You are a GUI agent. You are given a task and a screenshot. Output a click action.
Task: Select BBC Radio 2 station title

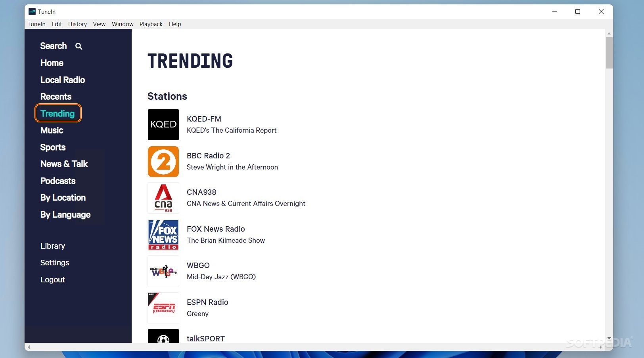tap(208, 156)
